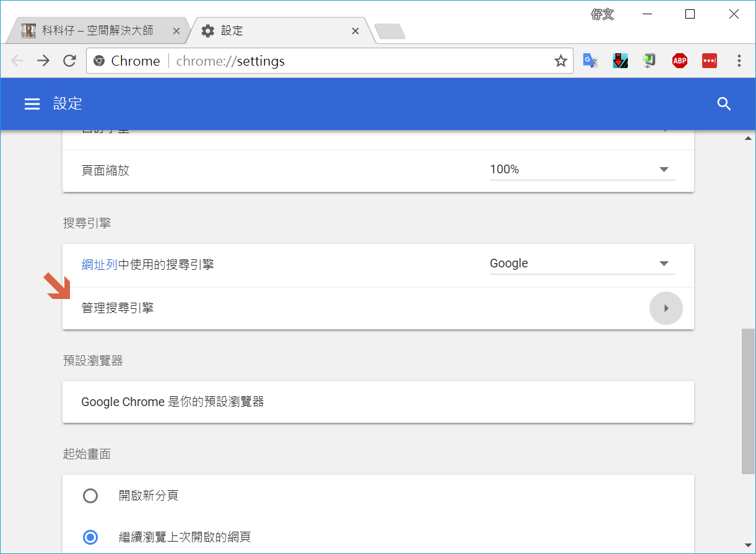Expand 管理搜尋引擎 with the arrow button
This screenshot has width=756, height=554.
[666, 308]
